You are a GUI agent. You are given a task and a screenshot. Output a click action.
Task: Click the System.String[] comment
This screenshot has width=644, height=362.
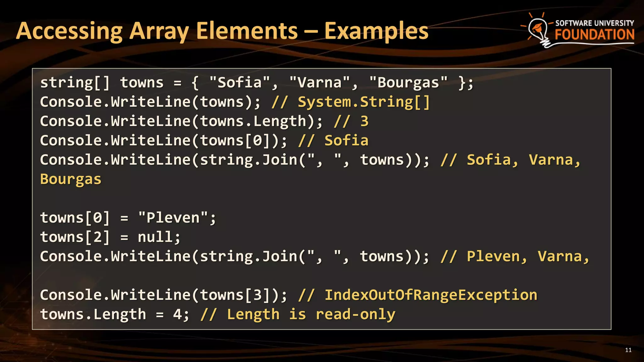(x=351, y=102)
